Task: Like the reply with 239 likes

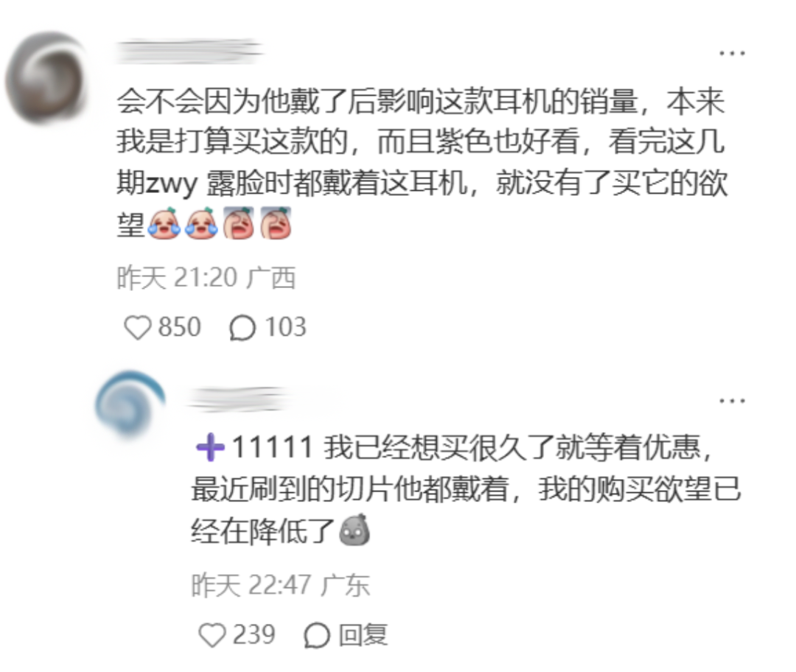Action: (x=212, y=635)
